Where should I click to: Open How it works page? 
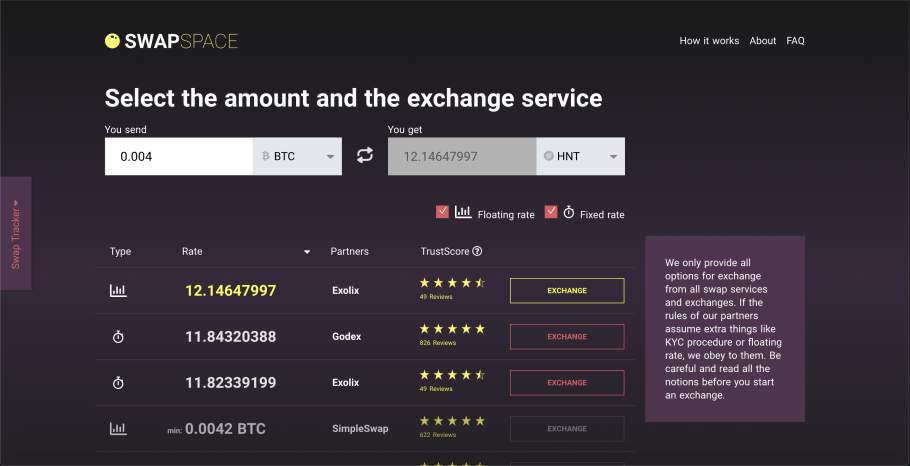point(709,41)
